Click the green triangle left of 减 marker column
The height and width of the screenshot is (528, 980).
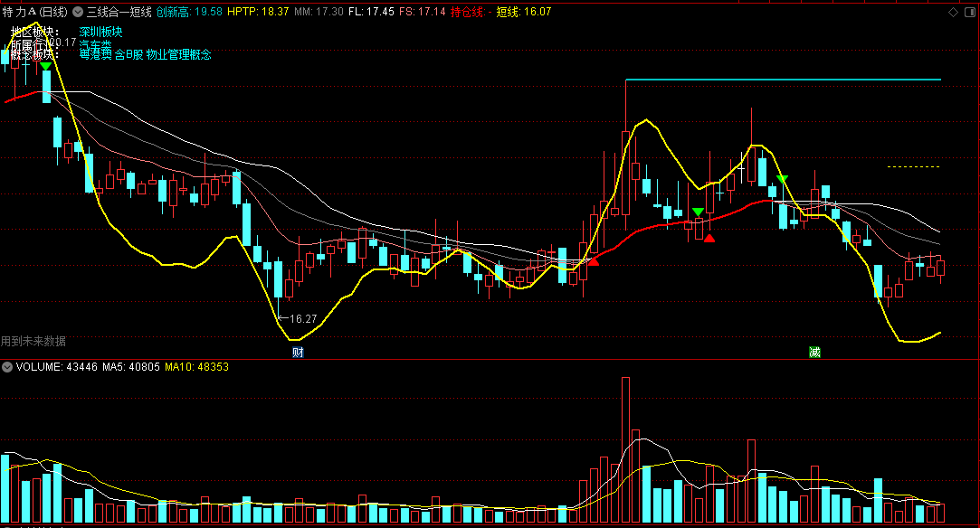click(782, 180)
